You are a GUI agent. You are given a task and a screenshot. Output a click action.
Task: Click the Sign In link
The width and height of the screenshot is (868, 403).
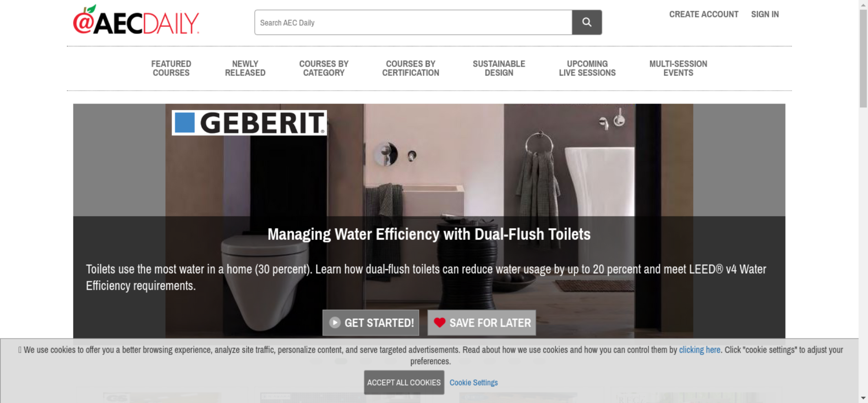pyautogui.click(x=765, y=14)
